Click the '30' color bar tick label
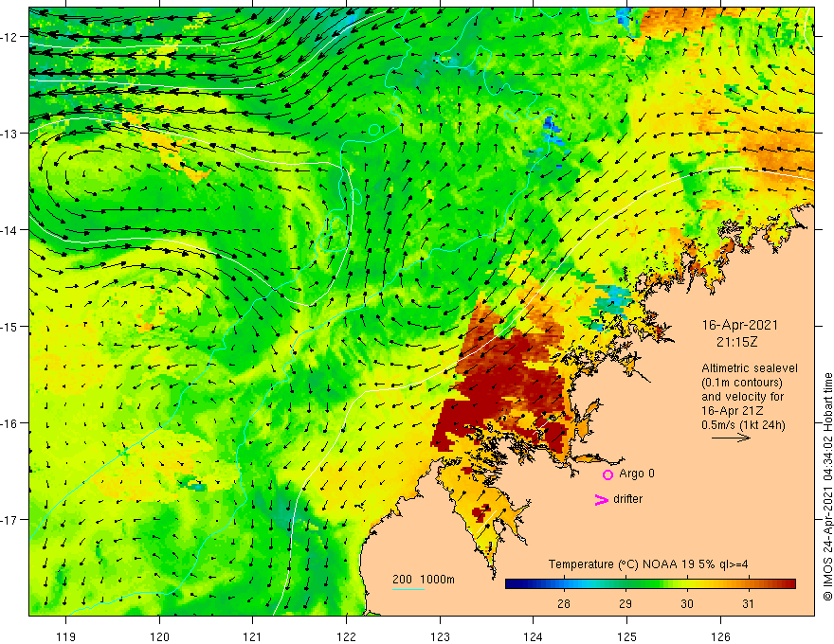Viewport: 834px width, 644px height. [x=687, y=603]
